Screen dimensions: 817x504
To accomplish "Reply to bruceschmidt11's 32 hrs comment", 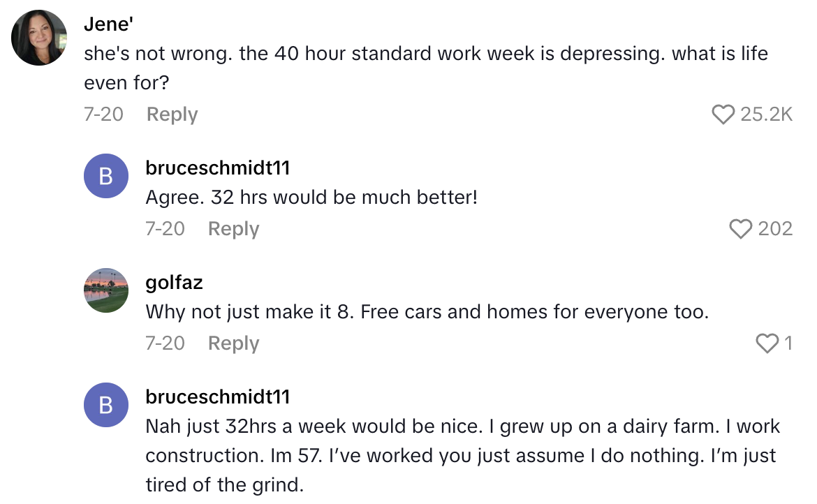I will click(x=233, y=229).
